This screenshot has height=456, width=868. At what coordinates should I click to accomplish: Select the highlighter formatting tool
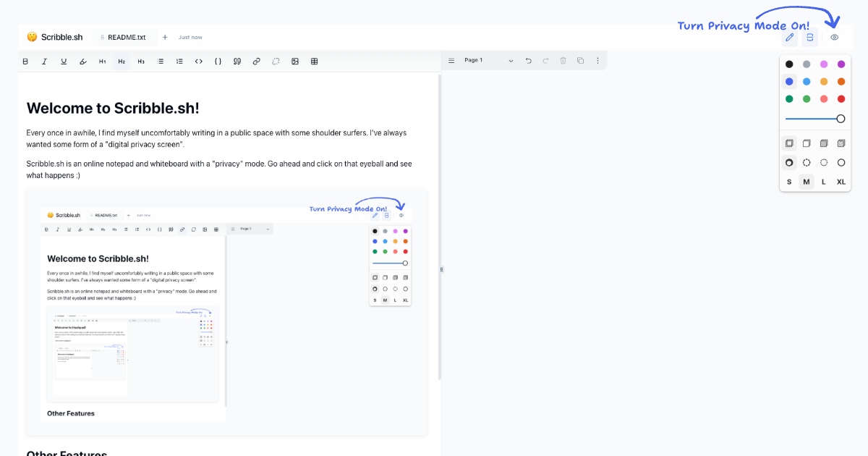(x=83, y=62)
